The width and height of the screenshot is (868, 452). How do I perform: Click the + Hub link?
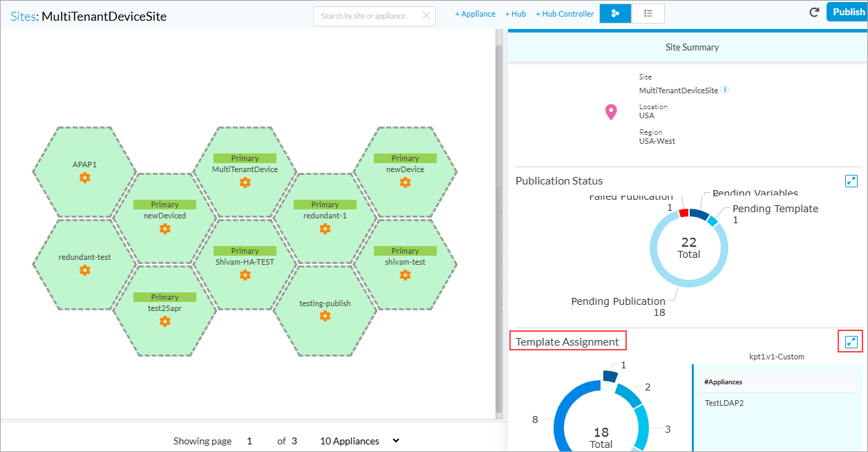click(516, 14)
